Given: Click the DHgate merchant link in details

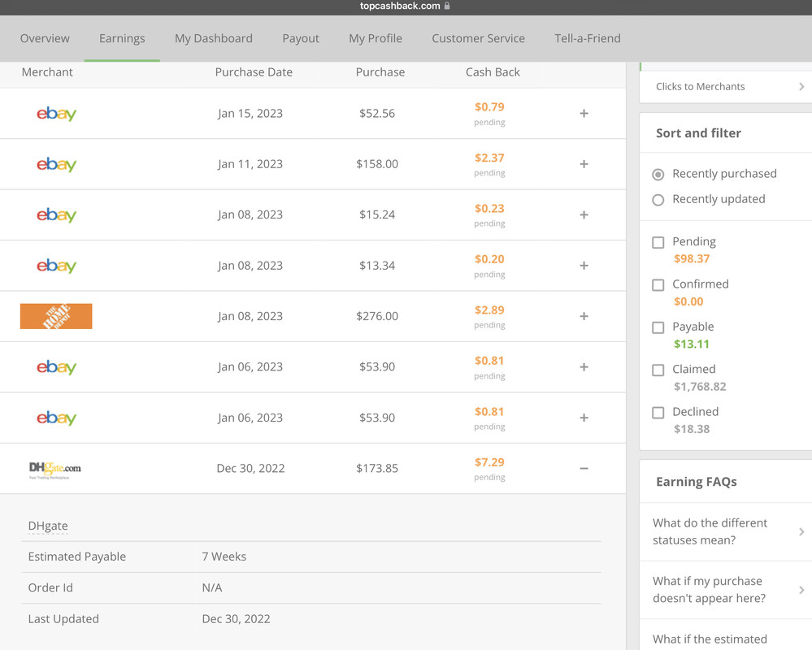Looking at the screenshot, I should [x=48, y=526].
